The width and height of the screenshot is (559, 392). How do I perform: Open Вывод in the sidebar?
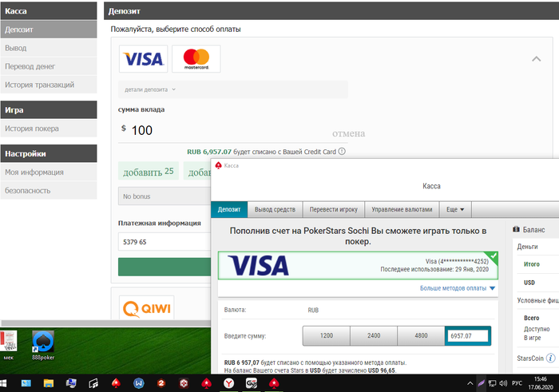(x=49, y=48)
